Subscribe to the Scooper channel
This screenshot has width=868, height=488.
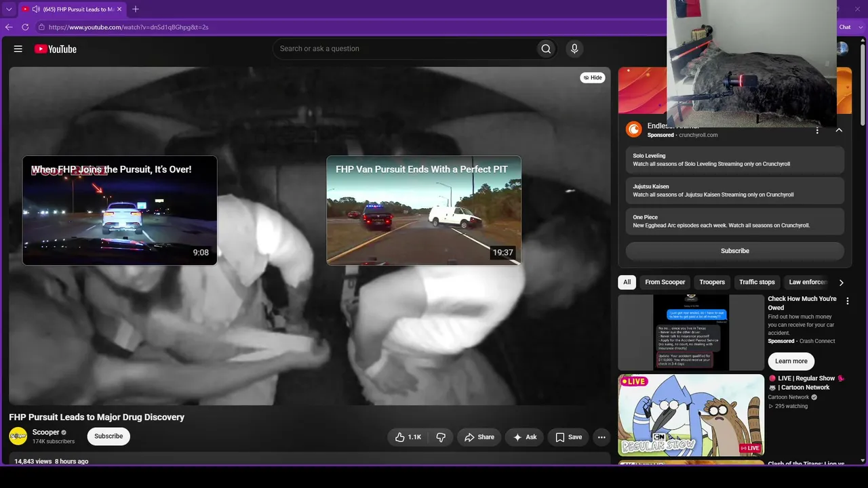(x=108, y=436)
